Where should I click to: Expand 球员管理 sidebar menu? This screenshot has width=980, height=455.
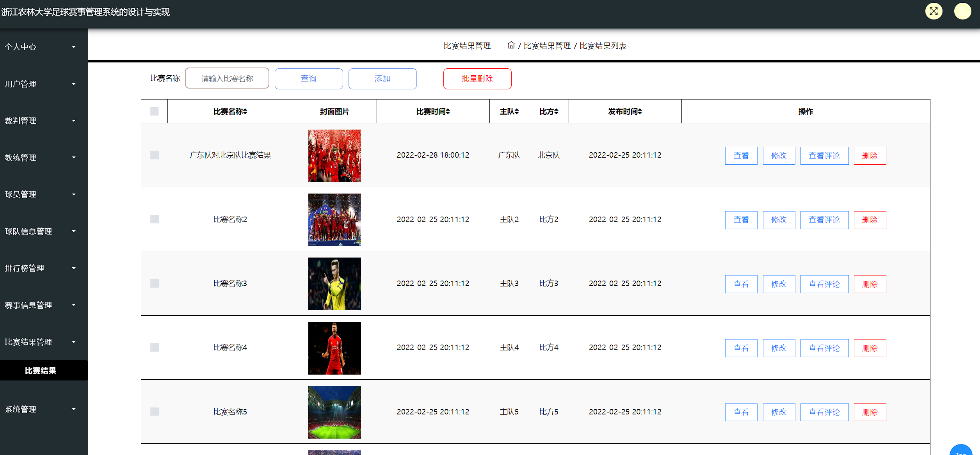tap(40, 194)
